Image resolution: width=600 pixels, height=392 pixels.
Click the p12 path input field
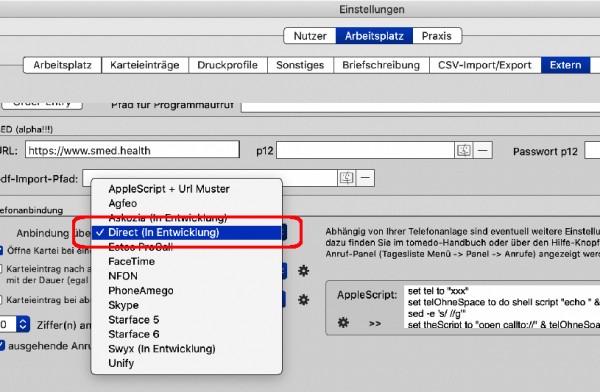(x=365, y=150)
